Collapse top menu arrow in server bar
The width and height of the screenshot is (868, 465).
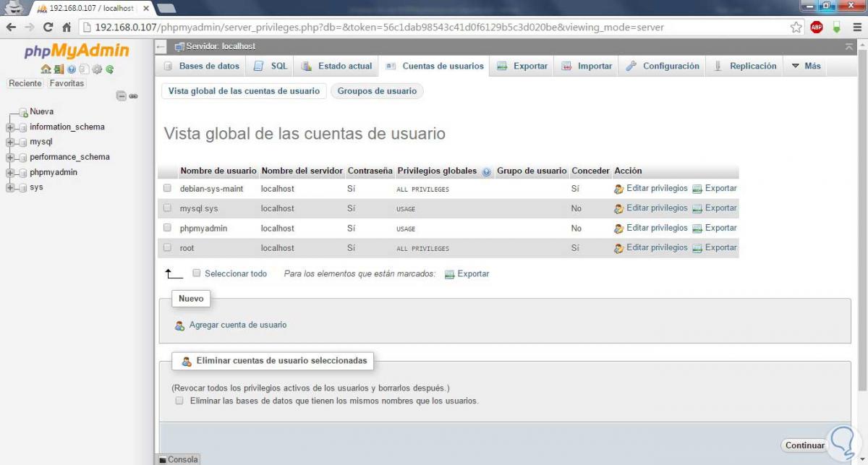(849, 46)
